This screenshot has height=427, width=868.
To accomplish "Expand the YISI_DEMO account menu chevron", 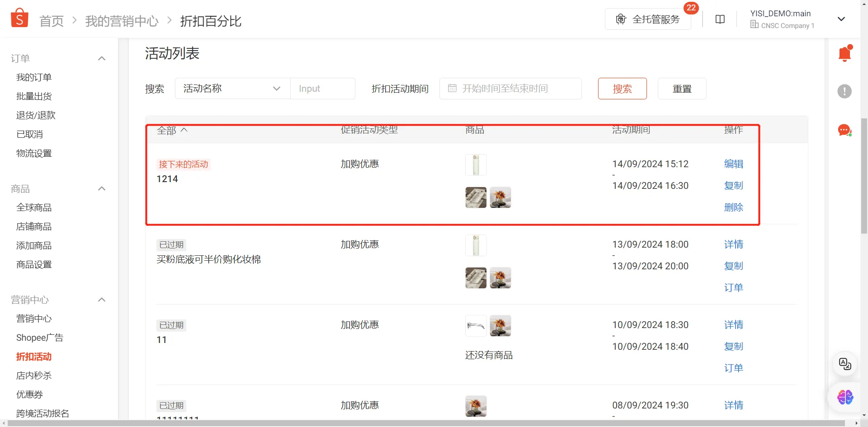I will coord(841,19).
